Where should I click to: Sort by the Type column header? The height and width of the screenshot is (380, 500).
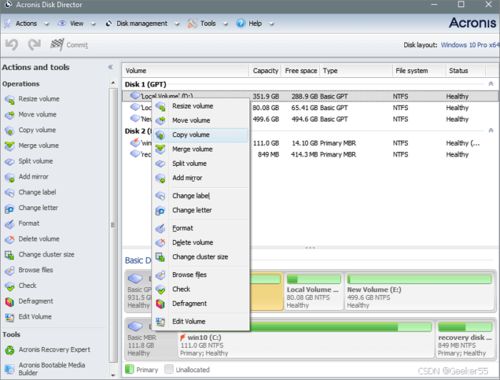356,71
